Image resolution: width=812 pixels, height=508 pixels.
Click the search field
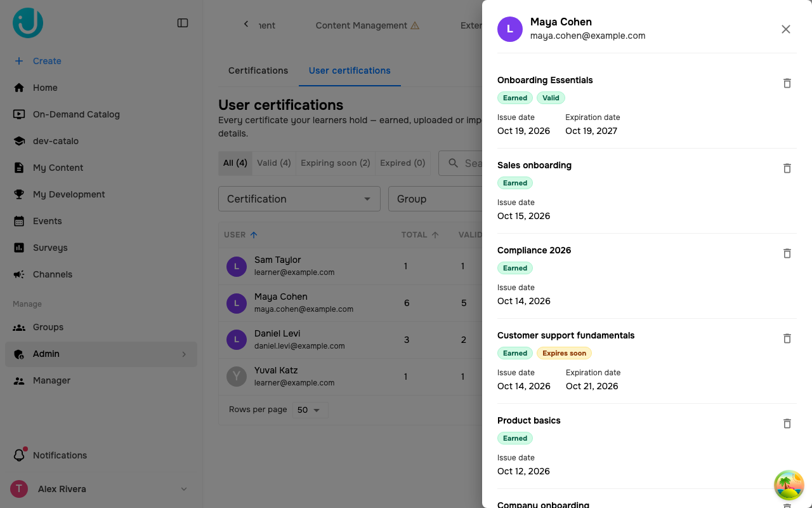[x=461, y=163]
